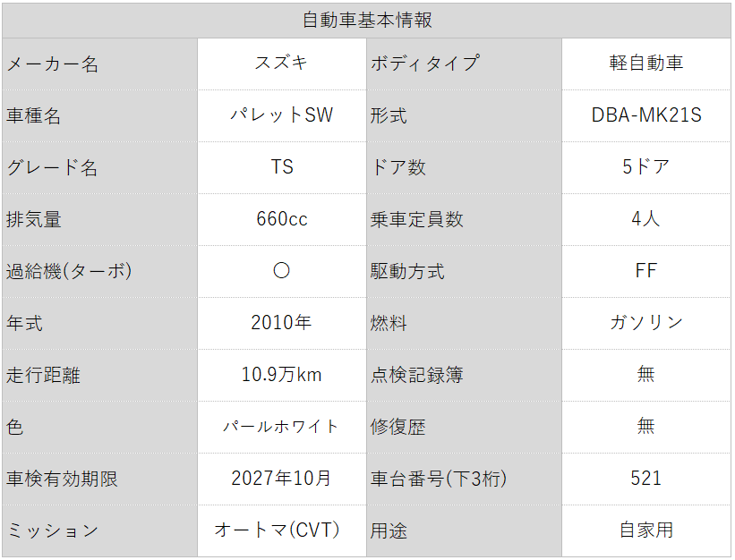Click the 10.9万km mileage cell

281,375
